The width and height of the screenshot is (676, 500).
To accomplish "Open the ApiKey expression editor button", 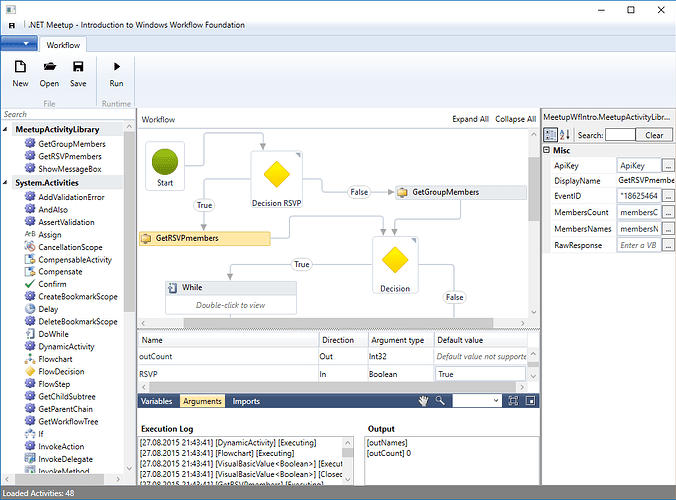I will [668, 166].
